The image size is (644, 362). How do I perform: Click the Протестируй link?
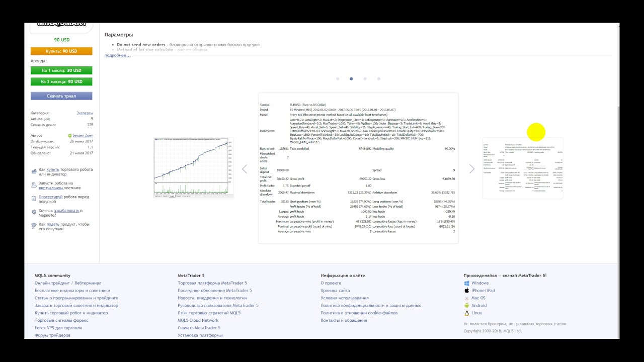[x=51, y=197]
